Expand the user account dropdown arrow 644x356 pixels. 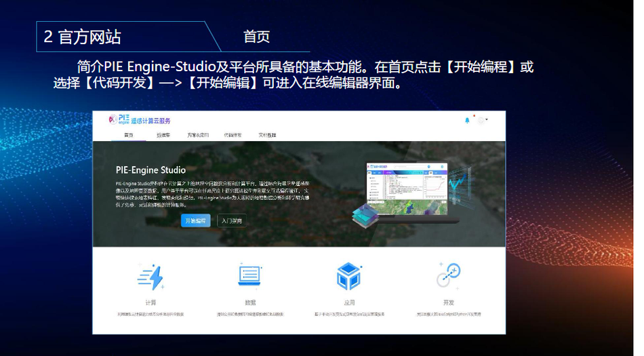coord(487,120)
